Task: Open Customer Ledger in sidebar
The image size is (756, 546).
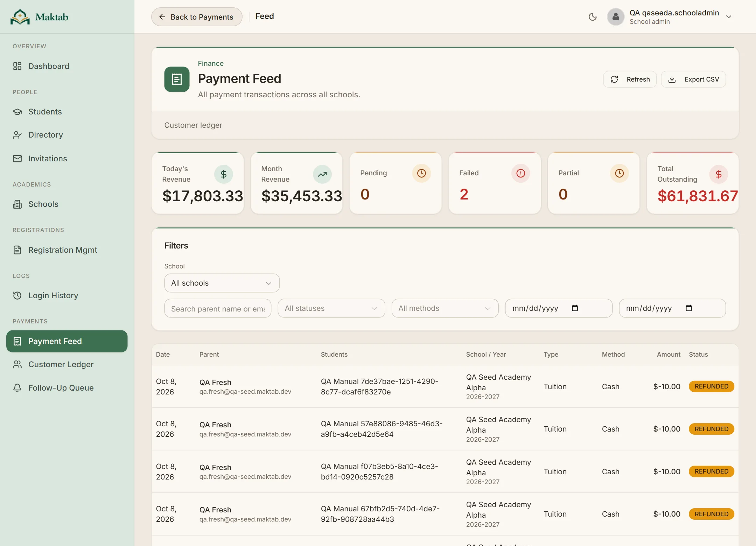Action: [67, 364]
